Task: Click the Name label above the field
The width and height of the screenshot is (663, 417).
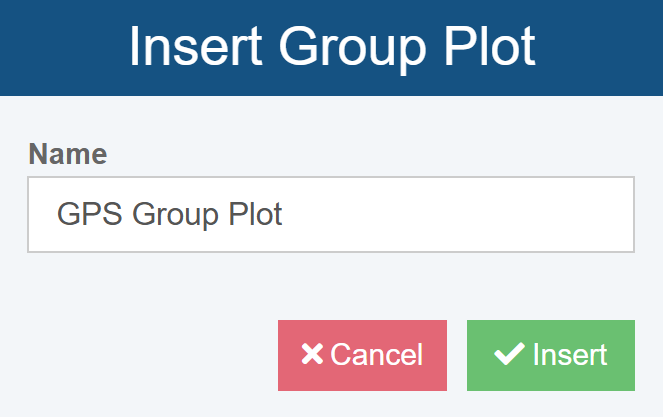Action: tap(67, 154)
